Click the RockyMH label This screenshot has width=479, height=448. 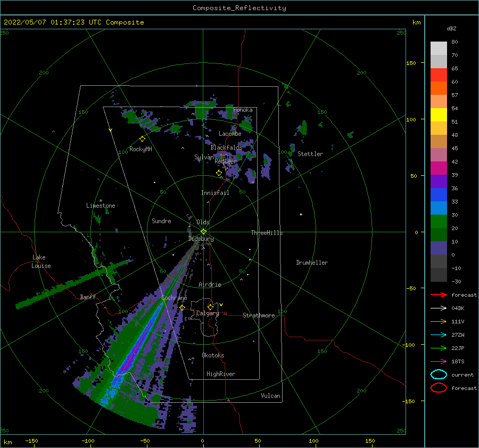coord(141,149)
